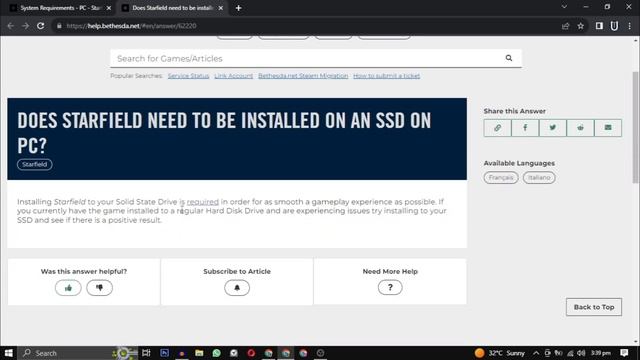Viewport: 640px width, 360px height.
Task: Open a new browser tab
Action: pos(238,8)
